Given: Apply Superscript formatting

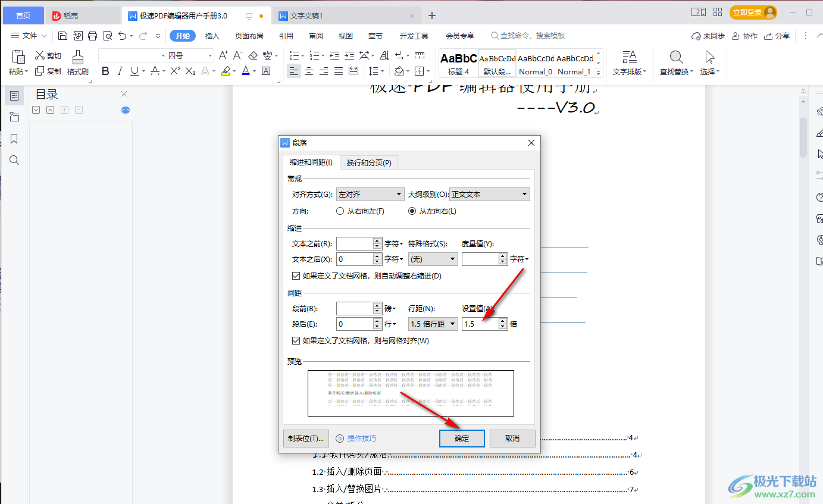Looking at the screenshot, I should [x=175, y=71].
